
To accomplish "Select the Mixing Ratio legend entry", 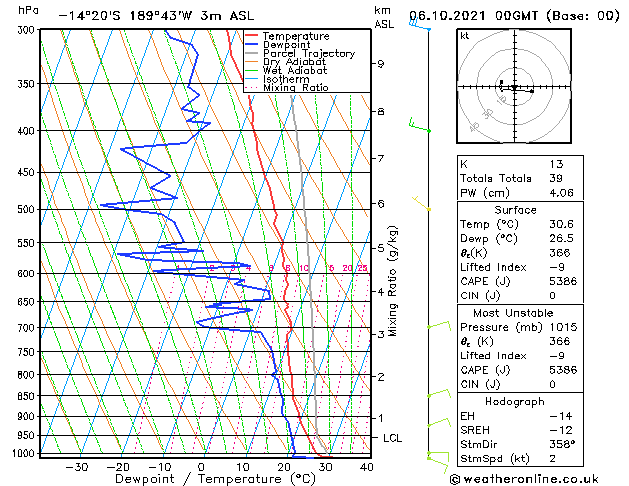I will (295, 88).
